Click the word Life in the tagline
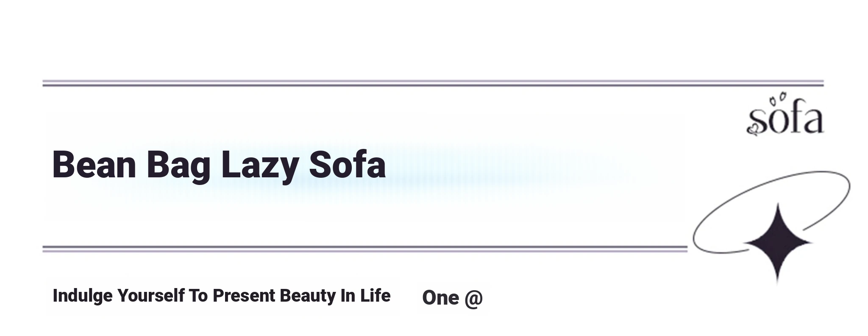Viewport: 868px width, 336px height. [x=375, y=295]
